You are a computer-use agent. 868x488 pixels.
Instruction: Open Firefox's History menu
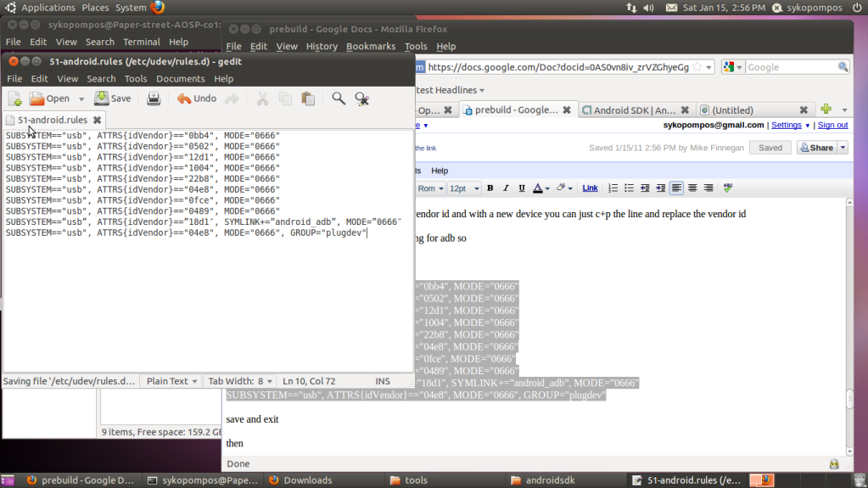[322, 47]
